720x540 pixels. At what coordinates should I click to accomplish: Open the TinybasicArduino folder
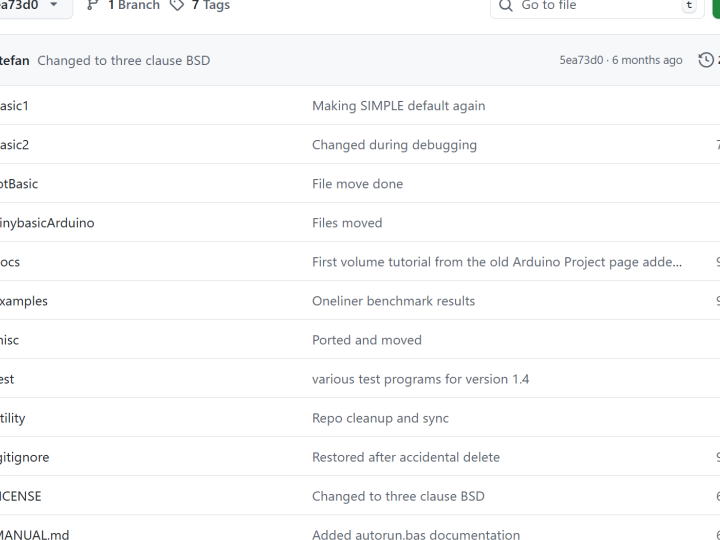(47, 223)
